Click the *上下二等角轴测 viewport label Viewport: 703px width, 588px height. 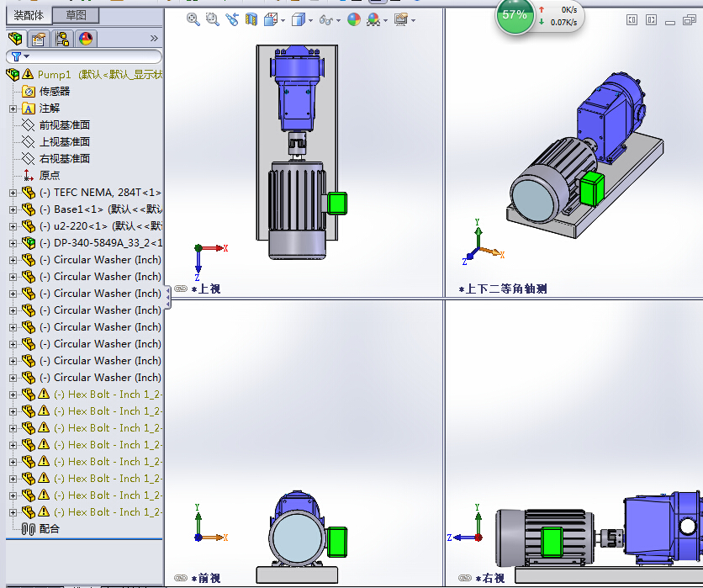503,289
